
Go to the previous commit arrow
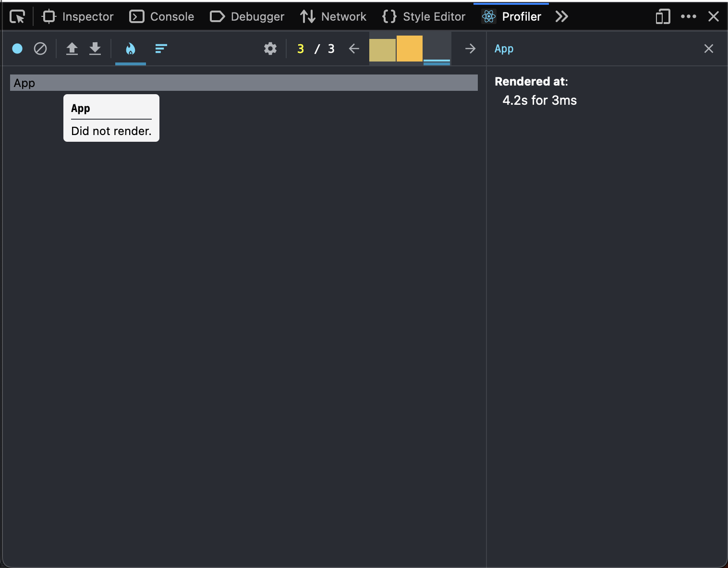coord(354,49)
